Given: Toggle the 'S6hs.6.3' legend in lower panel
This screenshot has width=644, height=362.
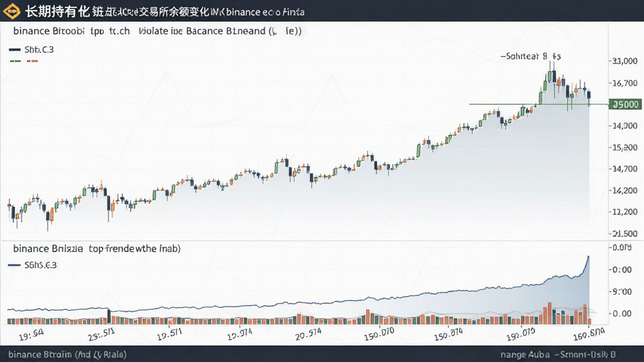Looking at the screenshot, I should 33,265.
